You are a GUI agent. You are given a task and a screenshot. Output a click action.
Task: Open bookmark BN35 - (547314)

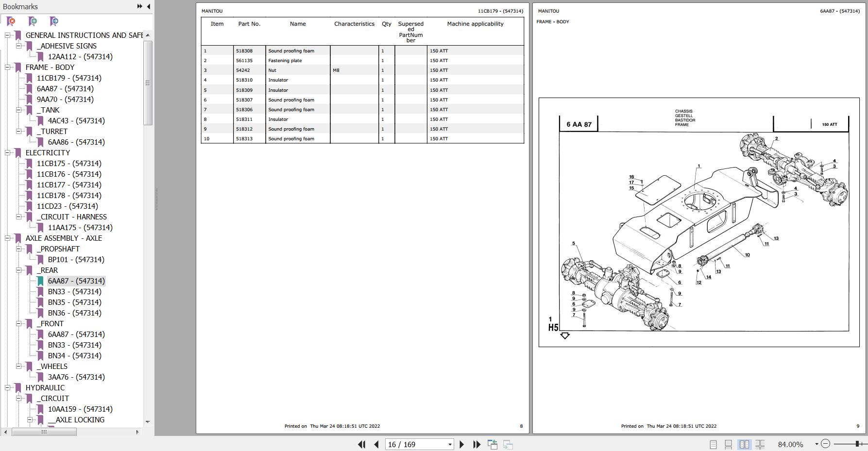tap(75, 302)
